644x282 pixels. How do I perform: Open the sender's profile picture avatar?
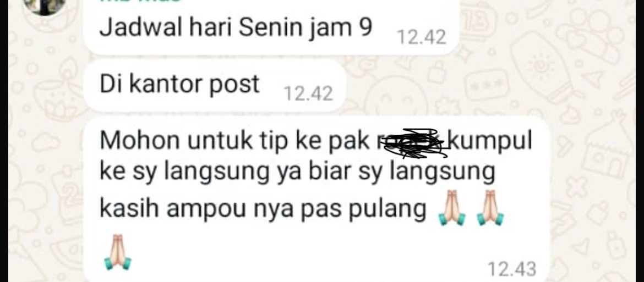coord(45,5)
